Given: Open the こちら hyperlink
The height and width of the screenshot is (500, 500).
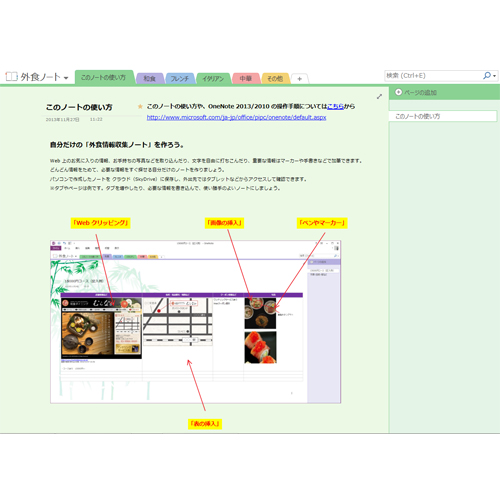Looking at the screenshot, I should tap(335, 106).
